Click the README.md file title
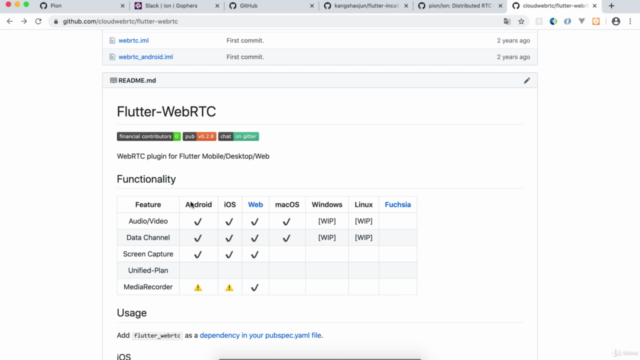 click(137, 80)
